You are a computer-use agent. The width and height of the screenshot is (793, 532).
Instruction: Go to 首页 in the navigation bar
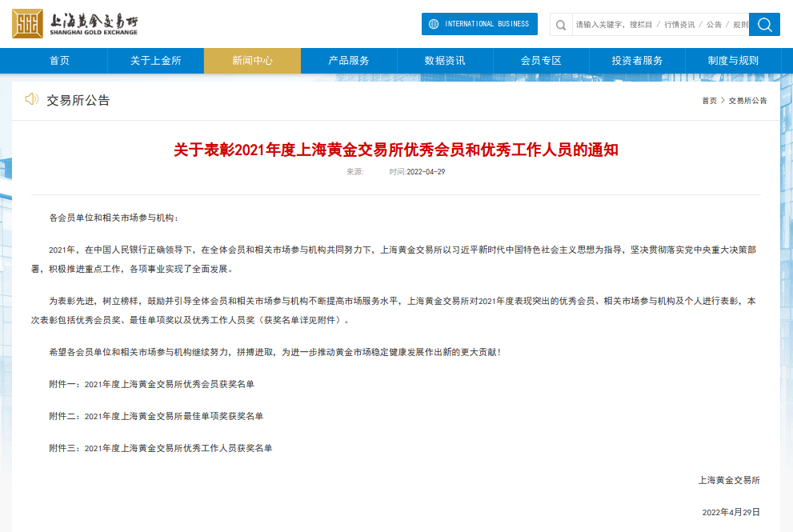click(59, 61)
